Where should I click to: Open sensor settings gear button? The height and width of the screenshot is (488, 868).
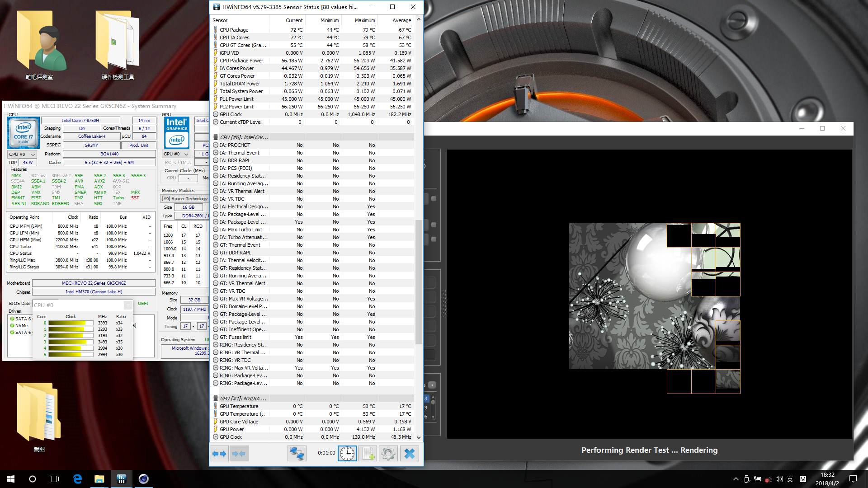(x=388, y=453)
